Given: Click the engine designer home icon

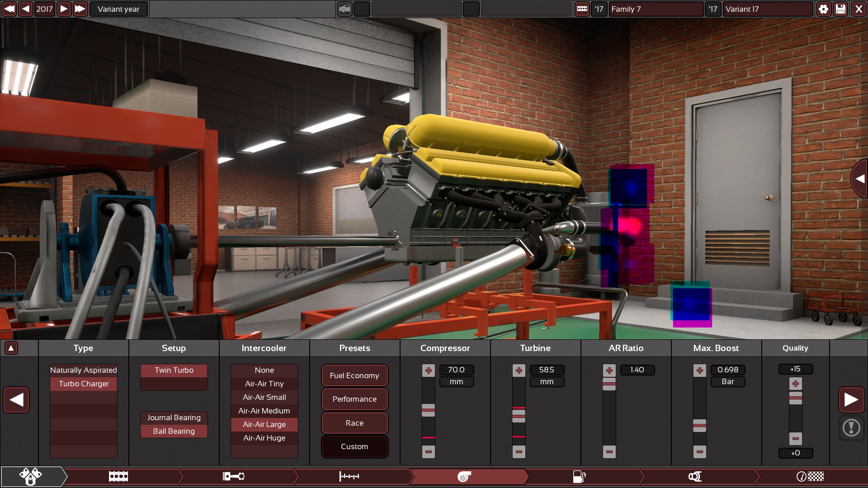Looking at the screenshot, I should pyautogui.click(x=30, y=476).
